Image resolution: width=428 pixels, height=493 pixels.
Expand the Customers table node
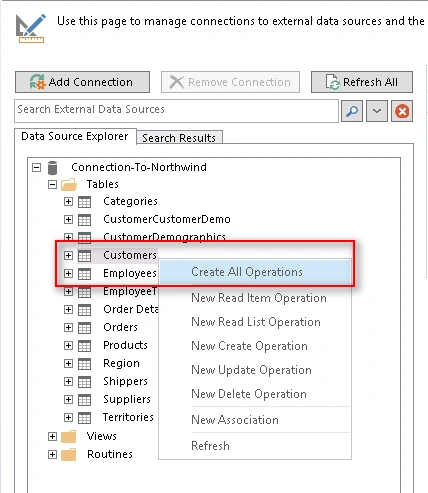pyautogui.click(x=68, y=255)
